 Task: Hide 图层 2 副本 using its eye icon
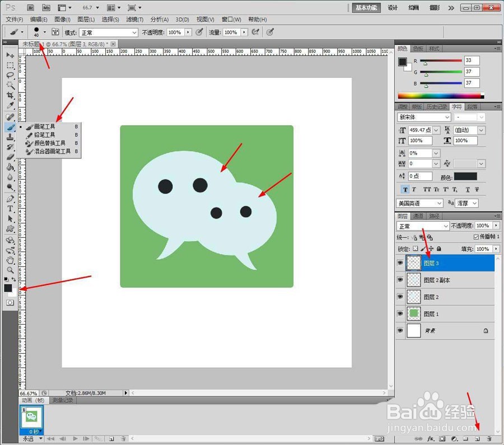click(400, 280)
